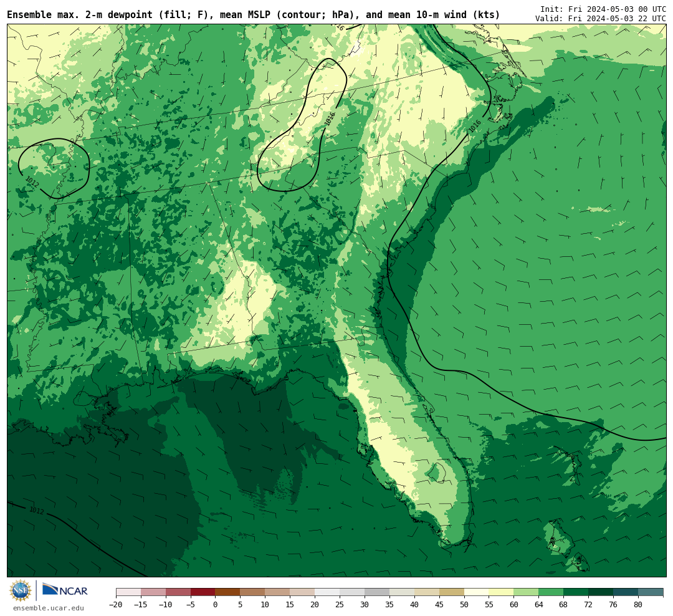Click the -15 to -10 colorbar swatch
673x616 pixels.
pyautogui.click(x=153, y=592)
